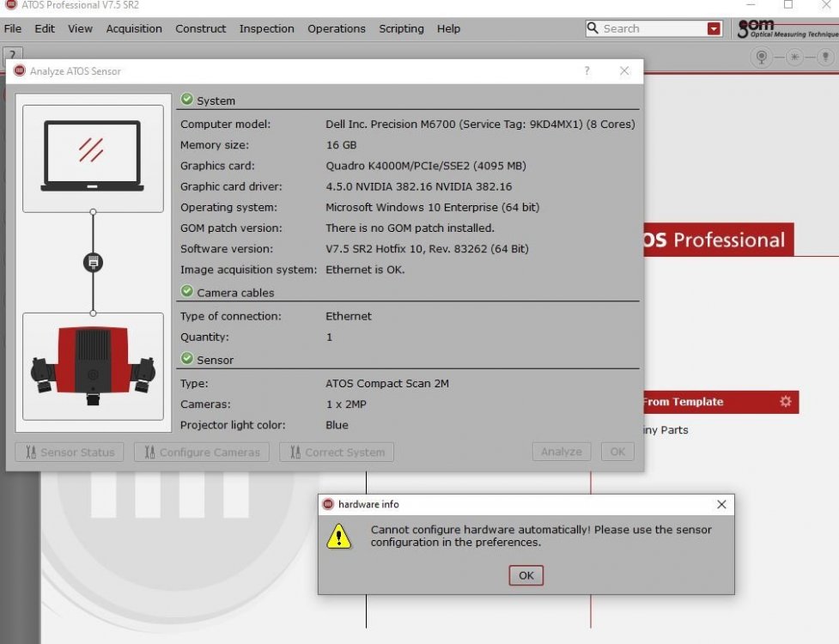Image resolution: width=839 pixels, height=644 pixels.
Task: Open the Inspection menu
Action: (x=266, y=28)
